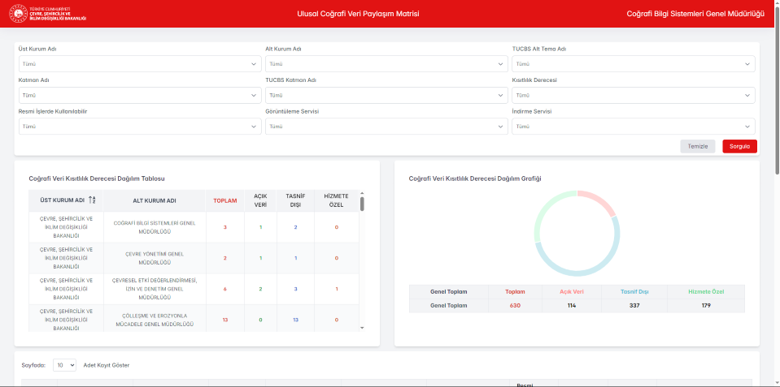Expand the Görüntüleme Servisi dropdown
Image resolution: width=780 pixels, height=387 pixels.
point(387,126)
